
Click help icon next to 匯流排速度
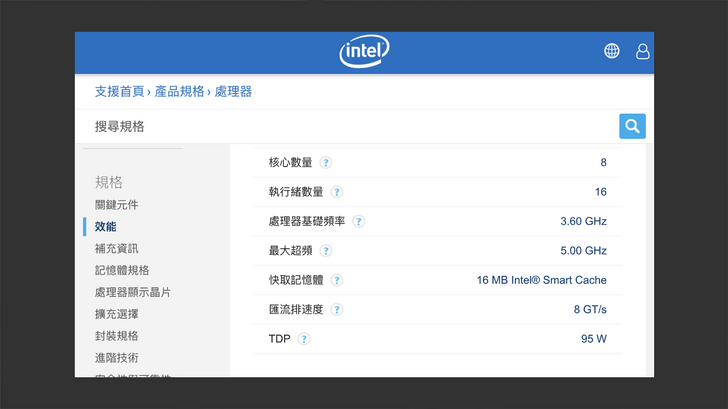(337, 310)
